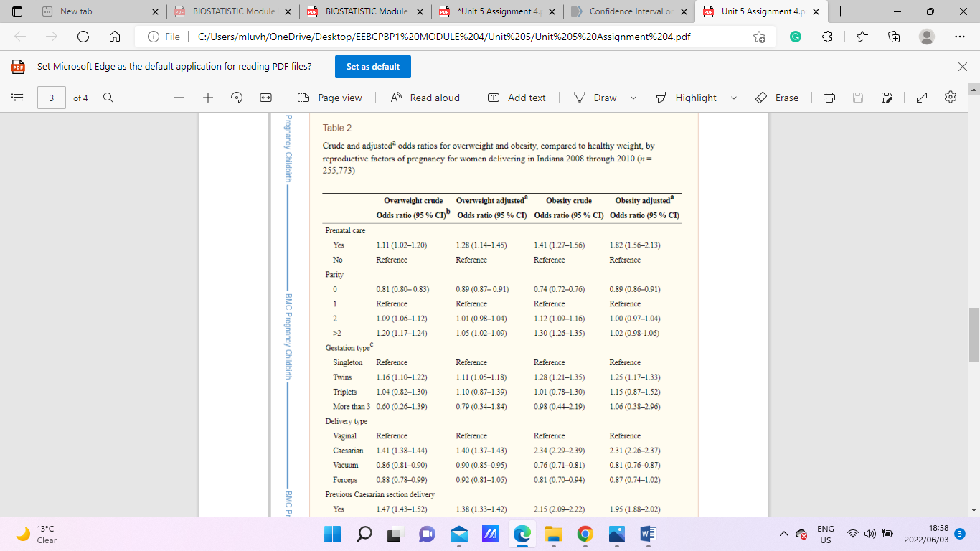Screen dimensions: 980x551
Task: Fit the page to width
Action: pos(266,97)
